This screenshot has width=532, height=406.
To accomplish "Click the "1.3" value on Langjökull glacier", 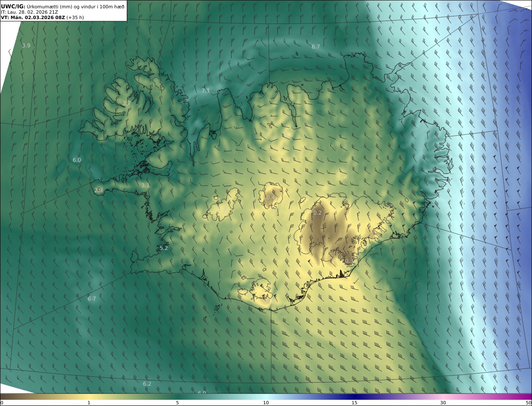I will [222, 209].
